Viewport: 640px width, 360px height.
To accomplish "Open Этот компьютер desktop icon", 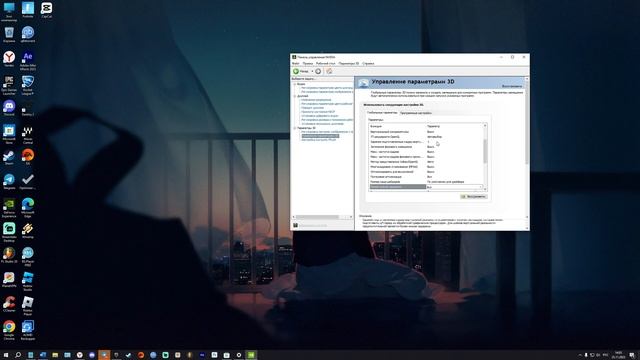I will tap(9, 11).
